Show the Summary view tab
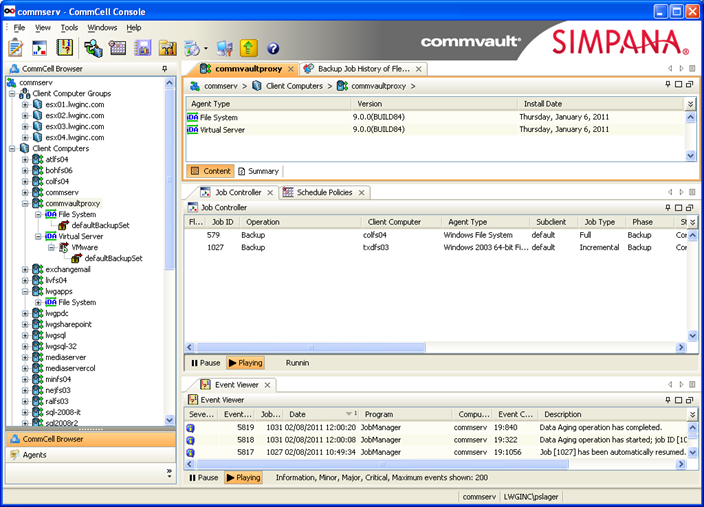The height and width of the screenshot is (507, 704). pos(259,171)
